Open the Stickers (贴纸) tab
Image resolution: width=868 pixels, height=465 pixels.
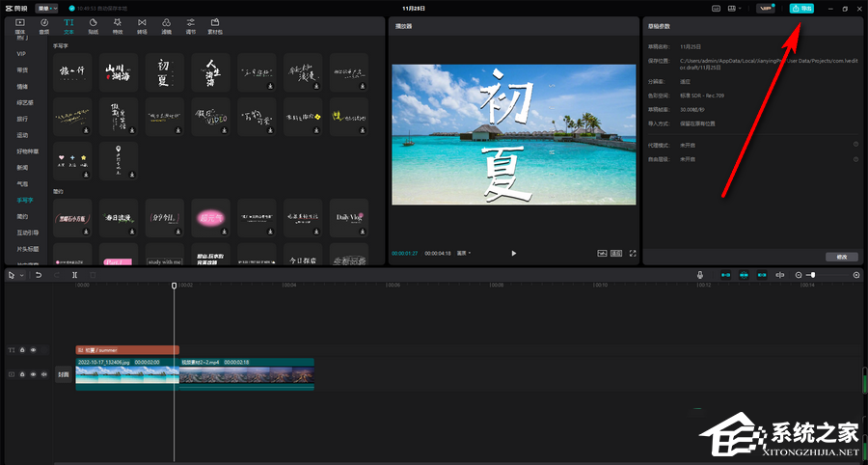click(93, 25)
